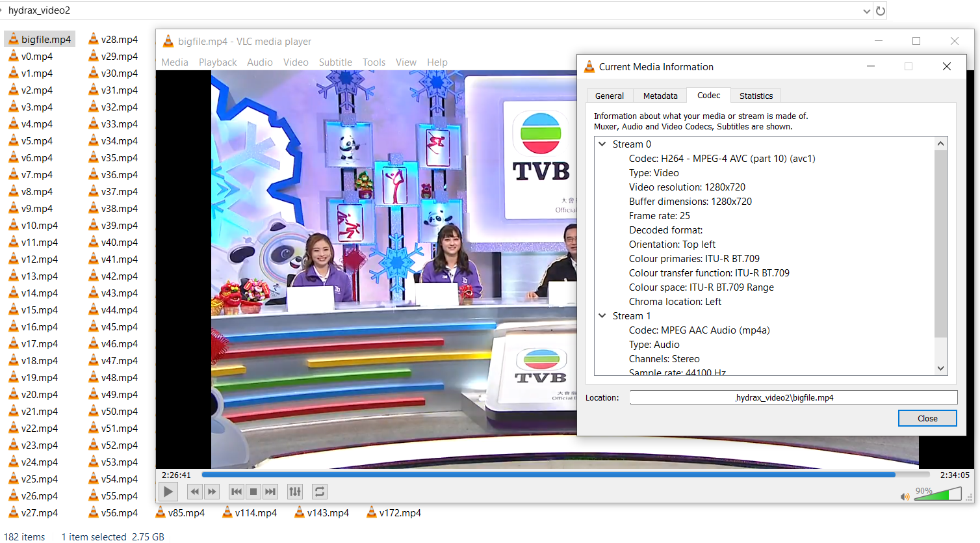Viewport: 980px width, 543px height.
Task: Click the VLC cone icon for v143.mp4
Action: pos(300,512)
